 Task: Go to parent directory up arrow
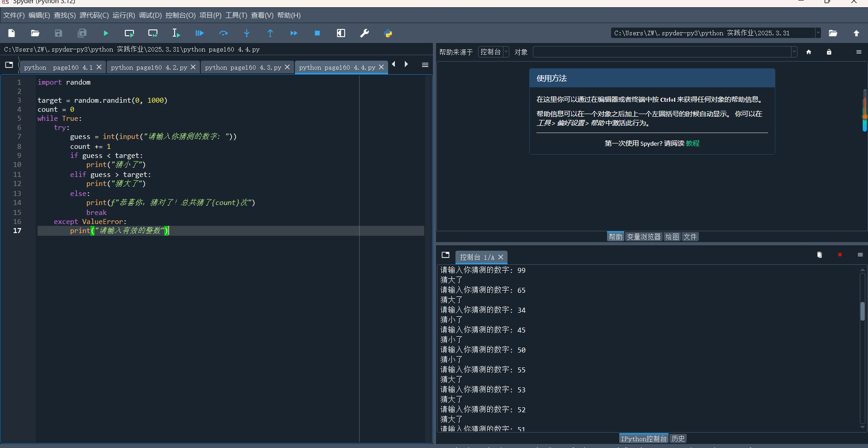(x=856, y=33)
